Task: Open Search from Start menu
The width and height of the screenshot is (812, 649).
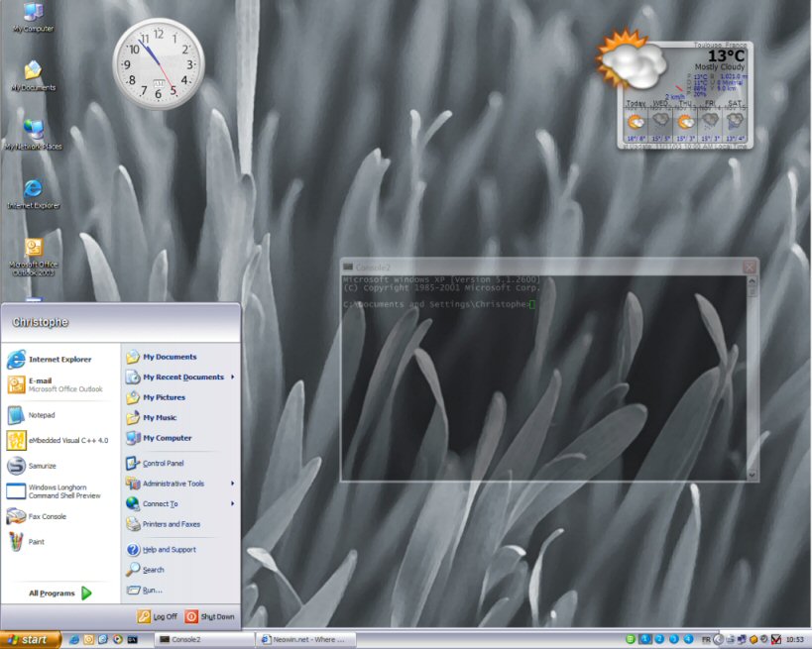Action: click(180, 570)
